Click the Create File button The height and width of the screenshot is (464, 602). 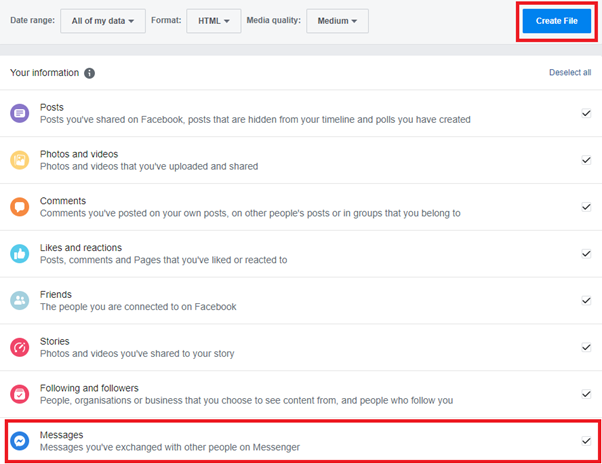click(557, 21)
